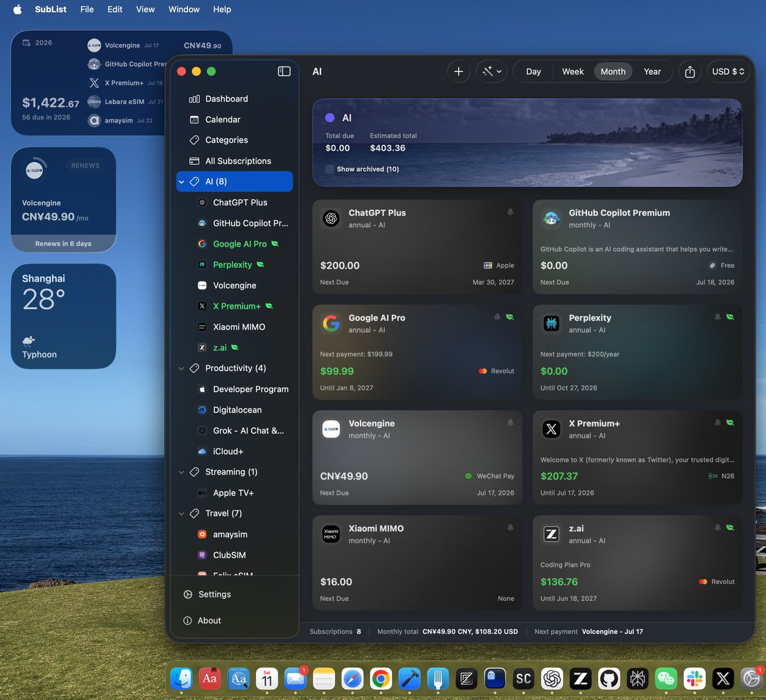Open GitHub Desktop from the dock
Viewport: 766px width, 700px height.
coord(609,679)
